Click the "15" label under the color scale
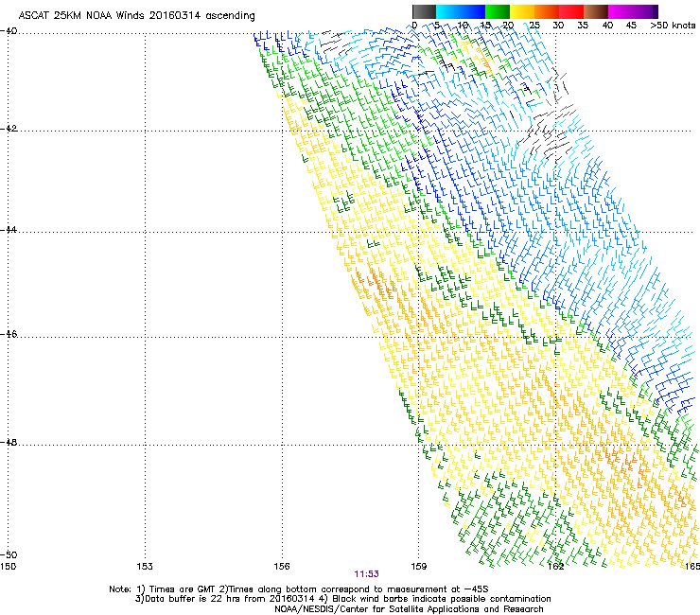Screen dimensions: 700x615 (x=485, y=26)
